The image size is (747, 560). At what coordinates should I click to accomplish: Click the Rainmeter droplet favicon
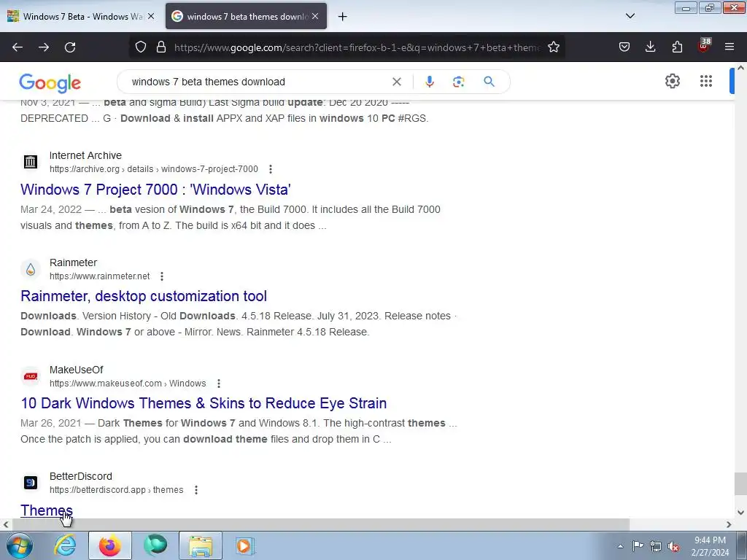[31, 269]
